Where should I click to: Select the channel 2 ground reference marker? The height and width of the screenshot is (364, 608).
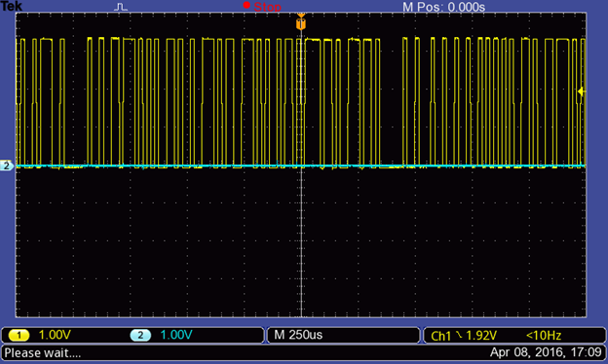click(x=7, y=165)
